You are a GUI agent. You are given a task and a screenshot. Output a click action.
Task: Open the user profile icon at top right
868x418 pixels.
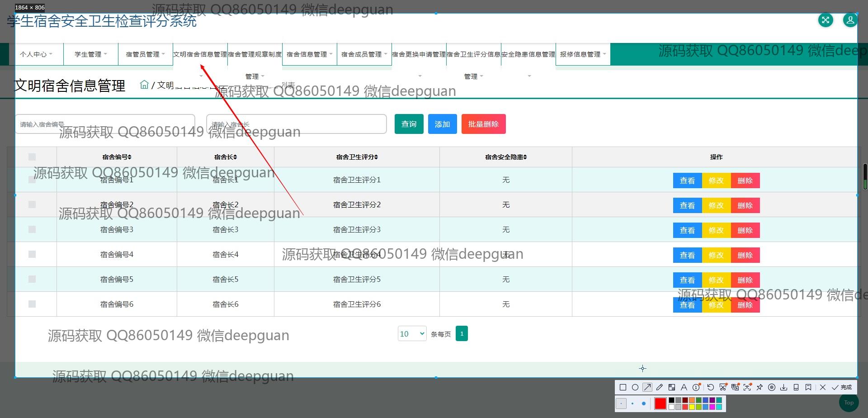pyautogui.click(x=850, y=20)
